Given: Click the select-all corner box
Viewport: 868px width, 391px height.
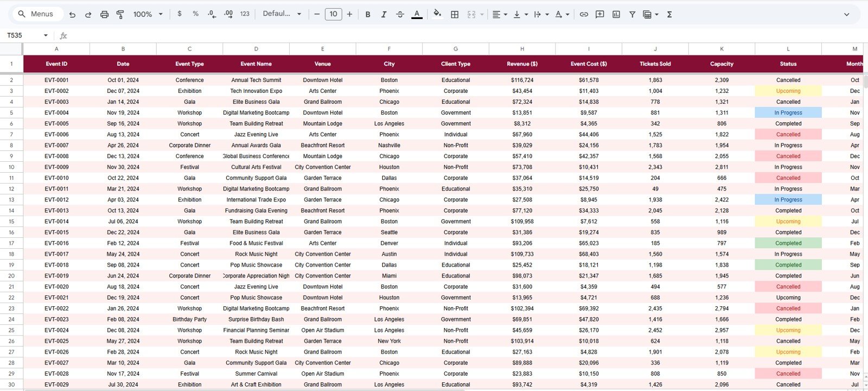Looking at the screenshot, I should (x=11, y=49).
